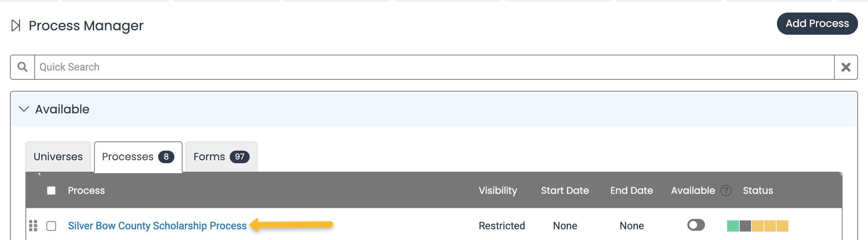Open the Available column help tooltip icon
The image size is (868, 240).
tap(726, 191)
